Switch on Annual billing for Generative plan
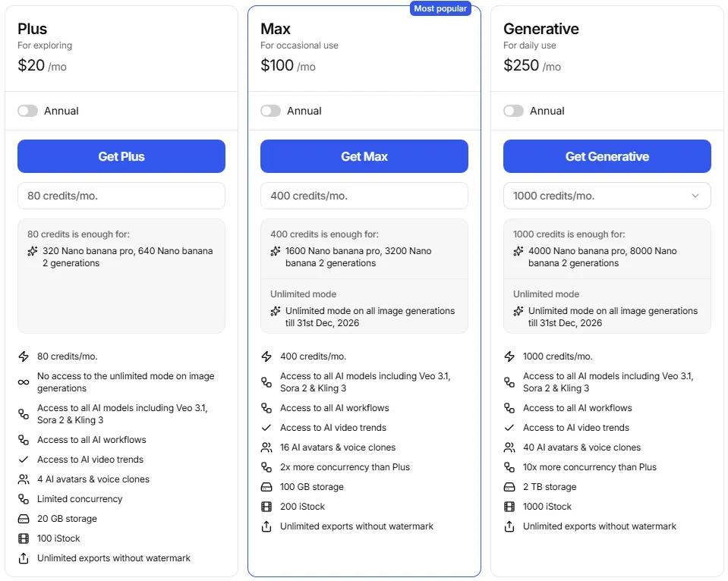The image size is (728, 581). coord(513,111)
